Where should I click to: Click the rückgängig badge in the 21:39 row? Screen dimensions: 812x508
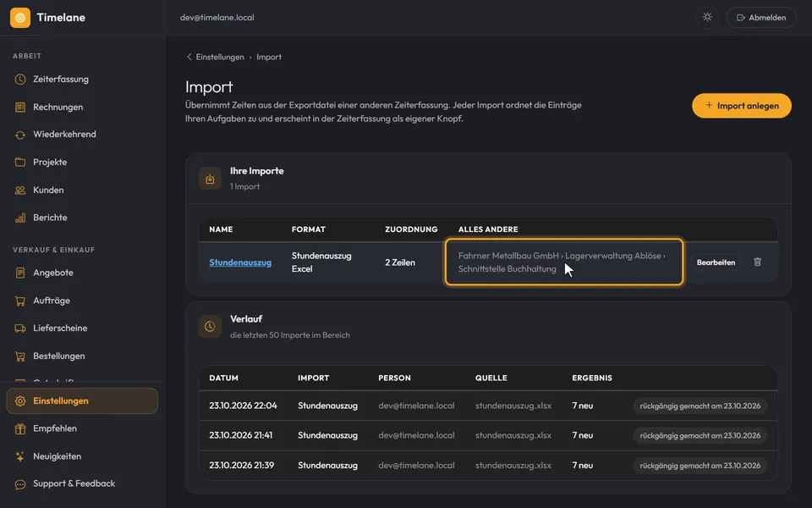coord(700,466)
